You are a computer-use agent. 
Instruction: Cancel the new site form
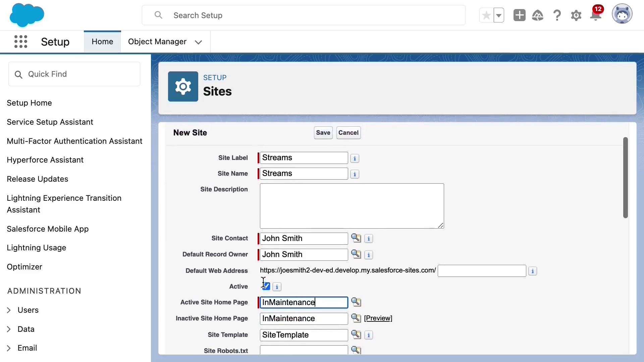pos(348,133)
